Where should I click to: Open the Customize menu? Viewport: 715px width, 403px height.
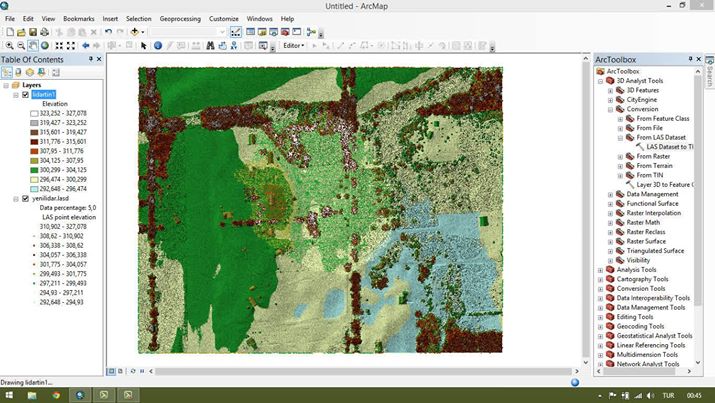(224, 19)
